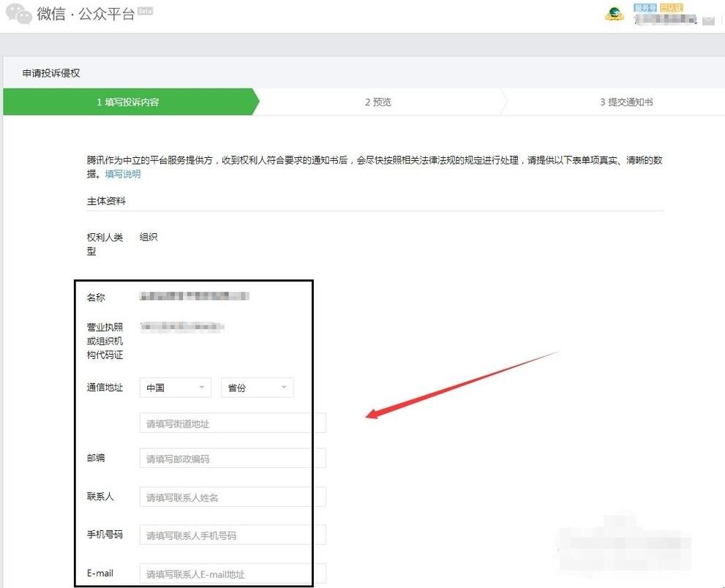Screen dimensions: 725x588
Task: Click the E-mail address field
Action: (230, 573)
